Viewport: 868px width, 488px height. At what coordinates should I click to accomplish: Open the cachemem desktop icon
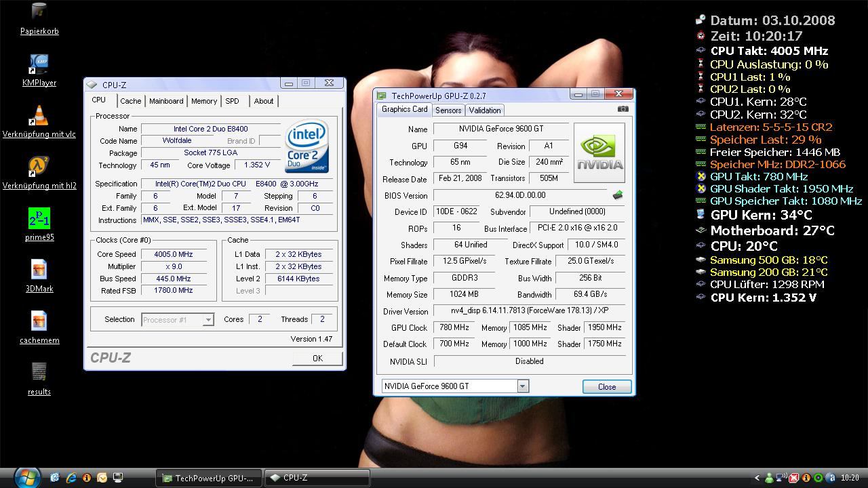[39, 328]
